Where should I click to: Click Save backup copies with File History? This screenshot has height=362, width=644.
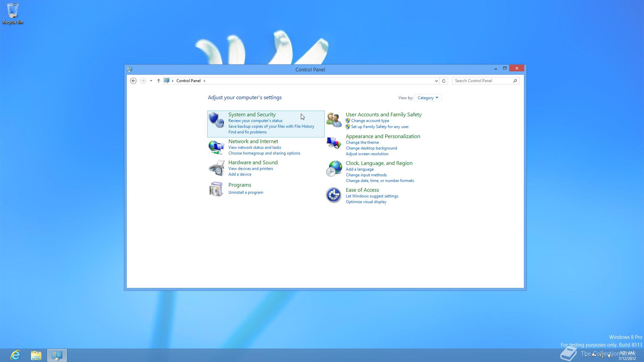[x=271, y=126]
